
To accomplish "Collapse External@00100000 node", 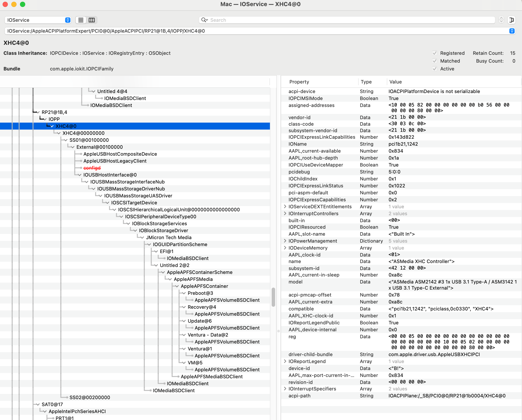I will click(x=73, y=147).
